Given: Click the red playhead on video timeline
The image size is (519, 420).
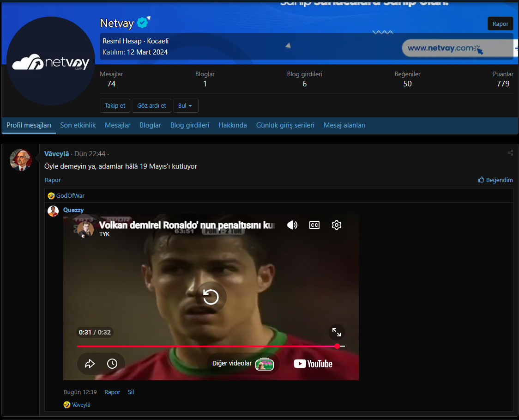Looking at the screenshot, I should tap(337, 346).
